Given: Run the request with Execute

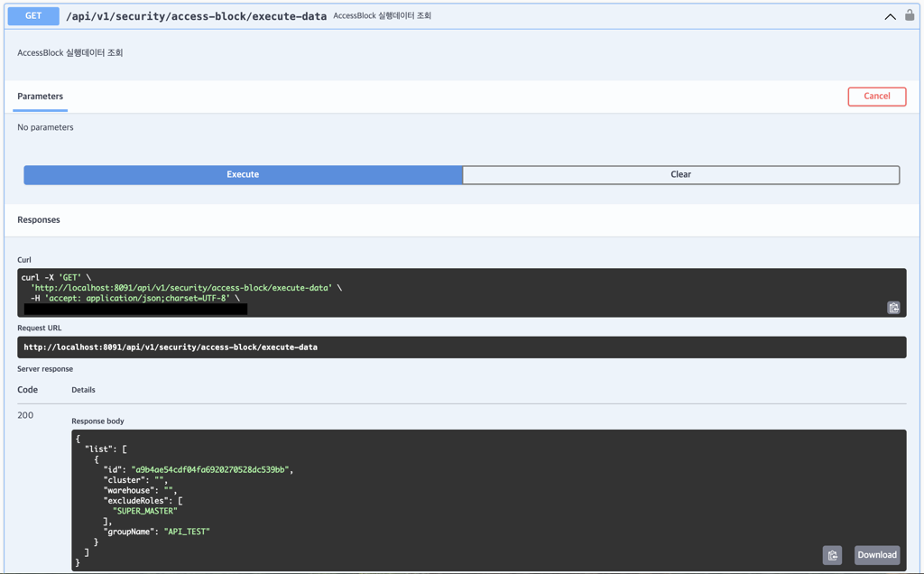Looking at the screenshot, I should (x=243, y=174).
